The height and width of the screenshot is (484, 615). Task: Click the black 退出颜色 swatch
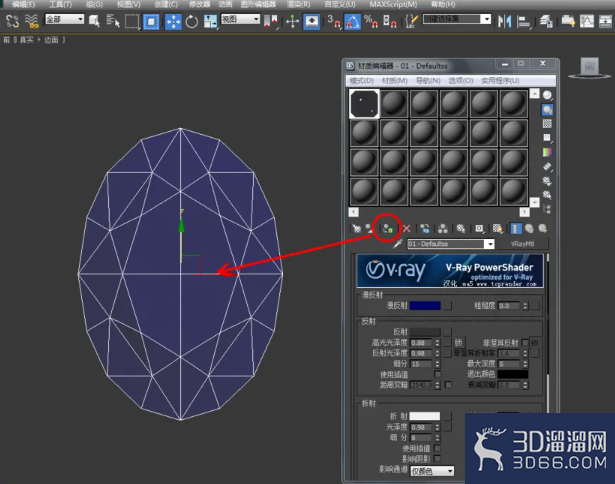(513, 374)
